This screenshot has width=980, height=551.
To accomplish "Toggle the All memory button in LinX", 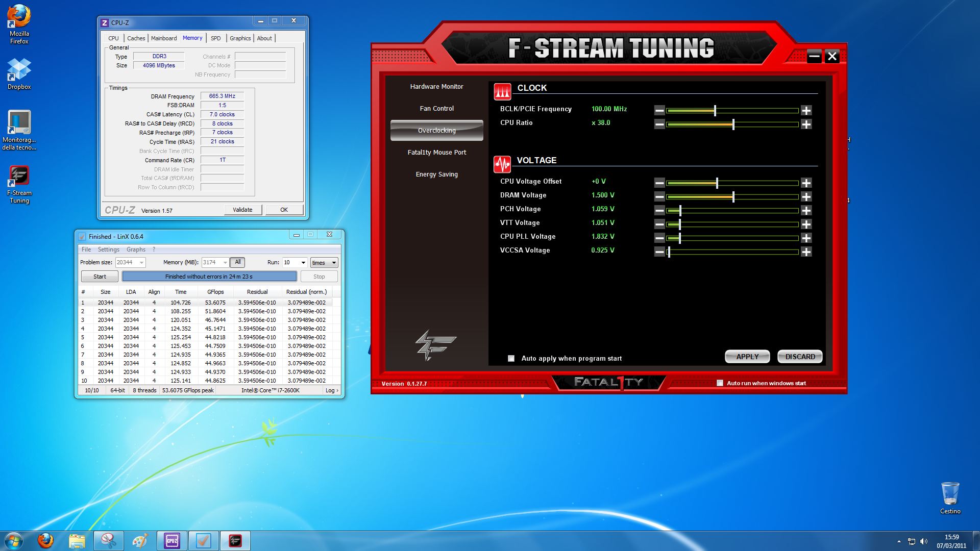I will click(237, 262).
